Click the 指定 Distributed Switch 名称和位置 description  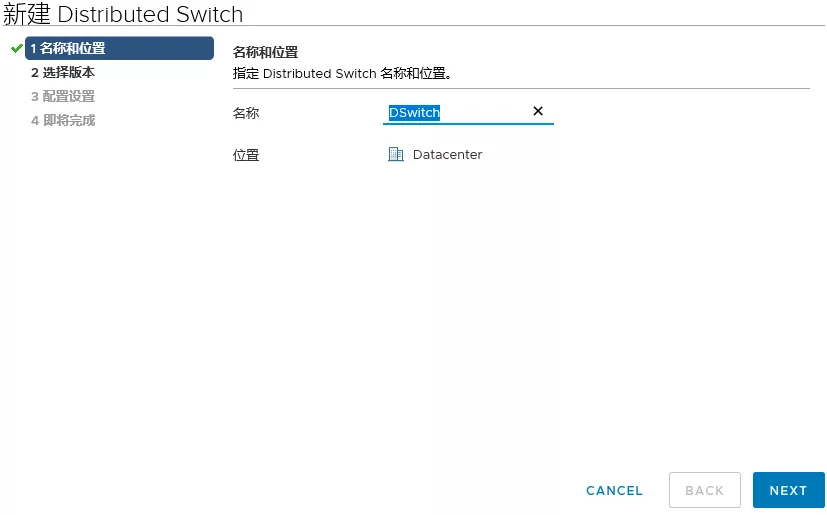[x=343, y=73]
